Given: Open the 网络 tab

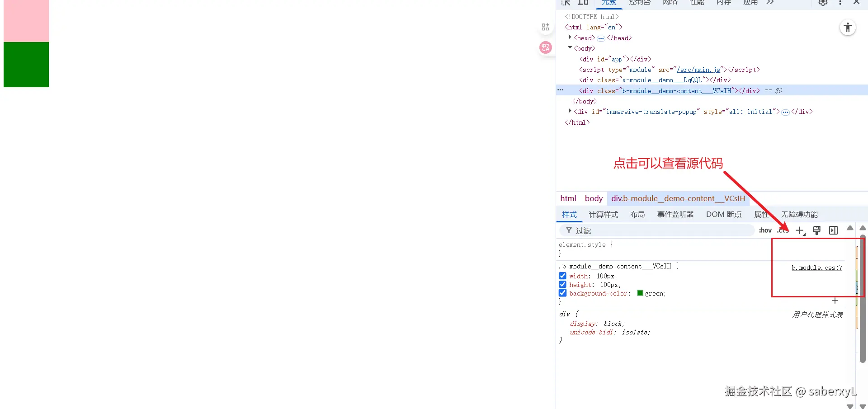Looking at the screenshot, I should pos(670,3).
